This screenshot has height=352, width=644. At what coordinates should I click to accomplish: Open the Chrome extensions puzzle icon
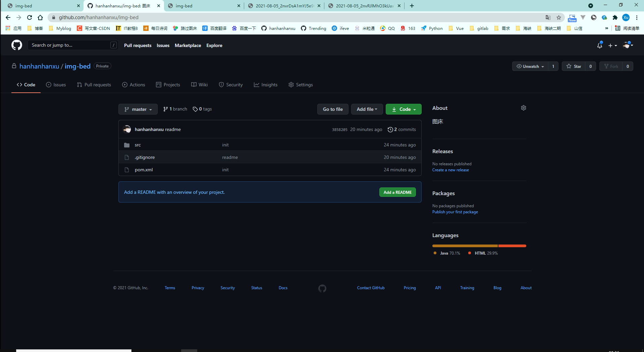(615, 17)
